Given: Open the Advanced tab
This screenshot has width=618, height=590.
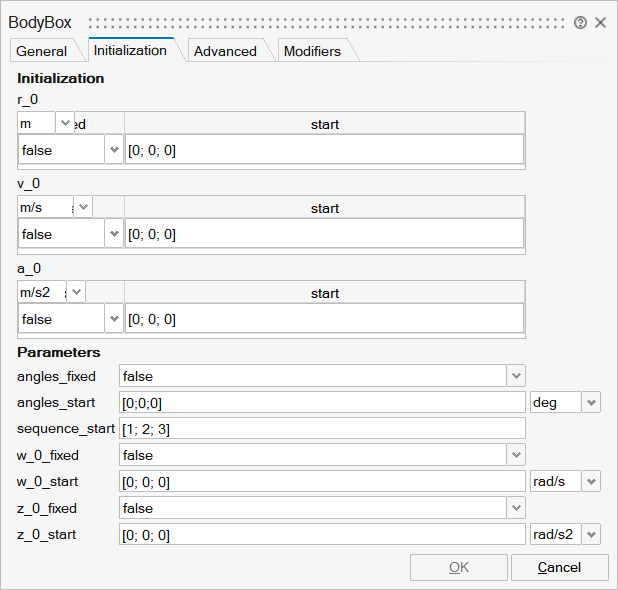Looking at the screenshot, I should click(x=225, y=51).
